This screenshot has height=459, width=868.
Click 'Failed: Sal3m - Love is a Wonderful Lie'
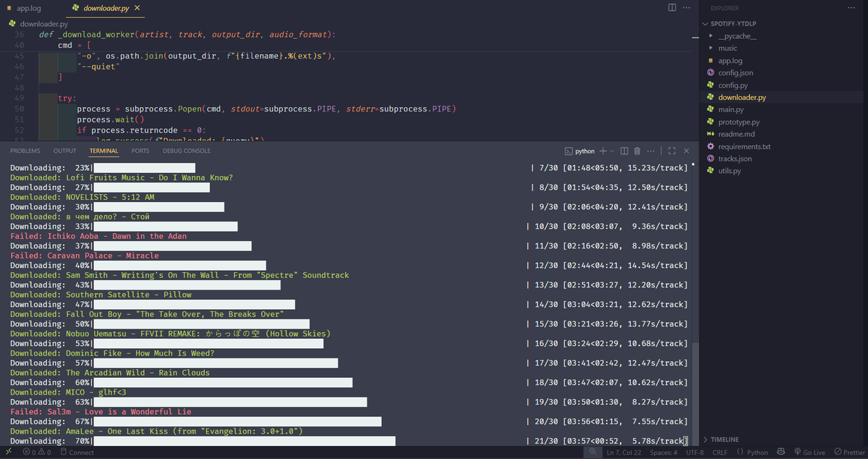pos(101,412)
